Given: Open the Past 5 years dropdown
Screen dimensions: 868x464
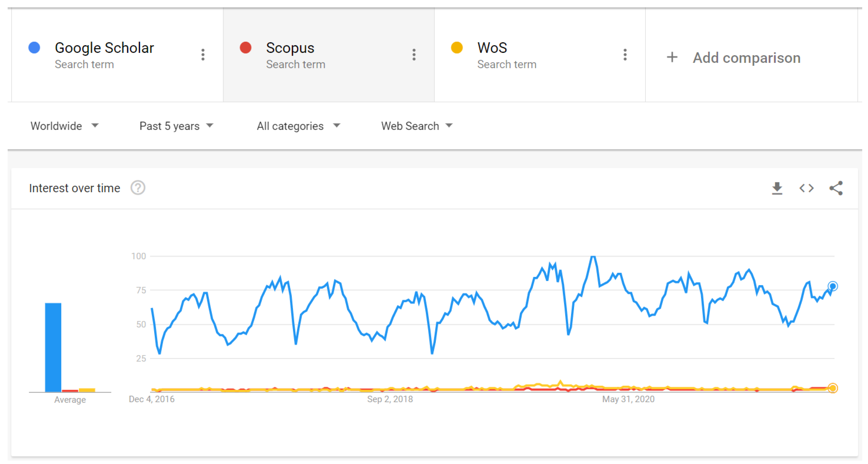Looking at the screenshot, I should (176, 126).
